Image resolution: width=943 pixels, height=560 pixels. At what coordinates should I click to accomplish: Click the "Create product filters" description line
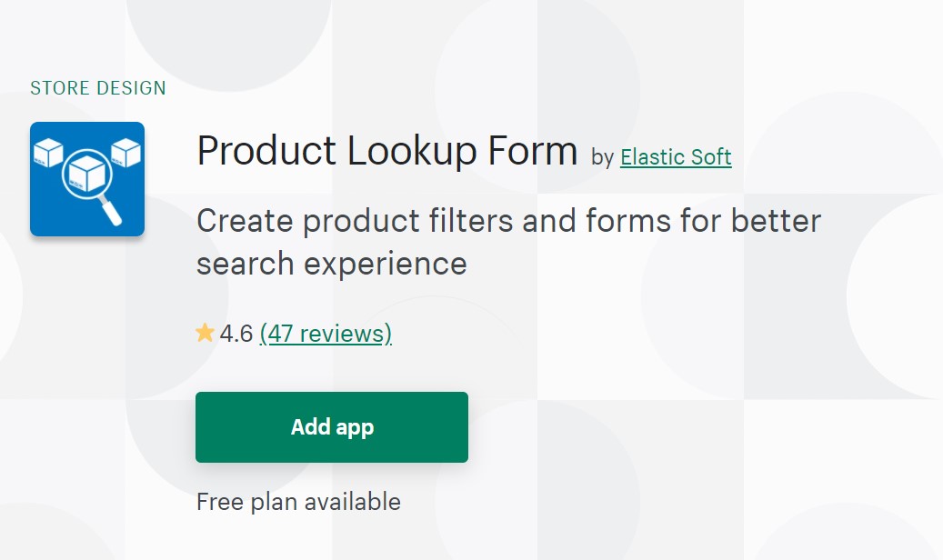pyautogui.click(x=508, y=221)
